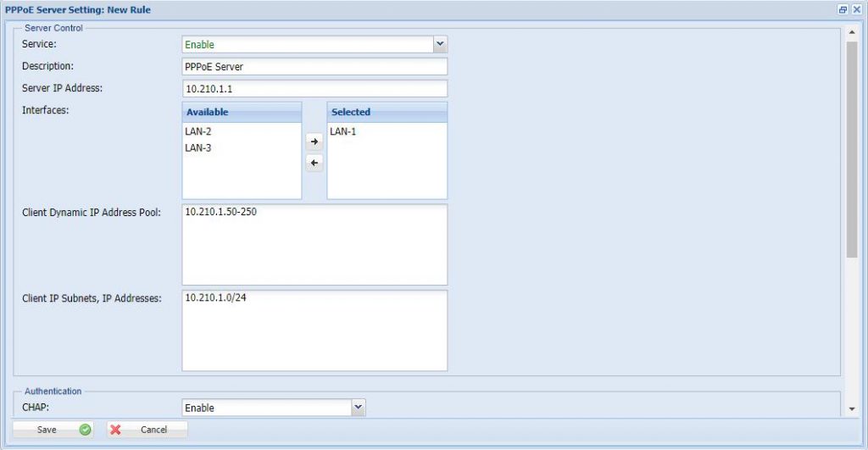Click the Client IP Subnets text area

[314, 331]
